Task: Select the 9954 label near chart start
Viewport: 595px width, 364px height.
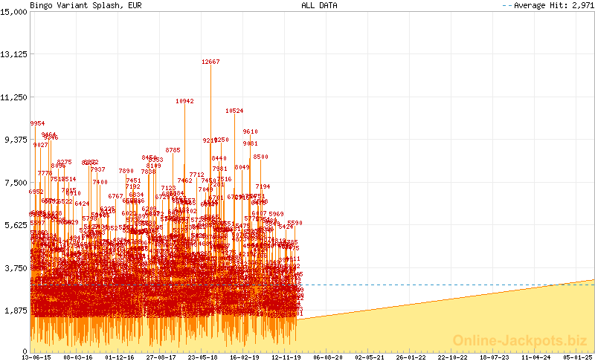Action: (x=37, y=123)
